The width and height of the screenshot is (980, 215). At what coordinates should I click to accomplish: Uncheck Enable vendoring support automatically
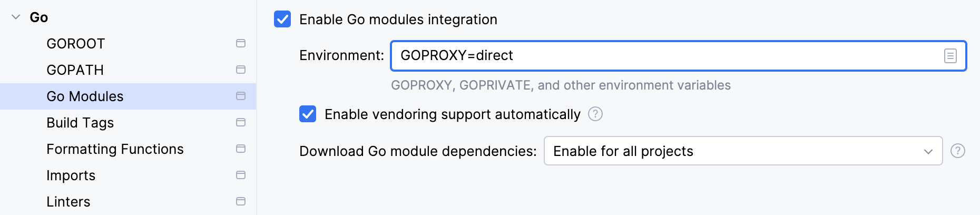tap(308, 114)
